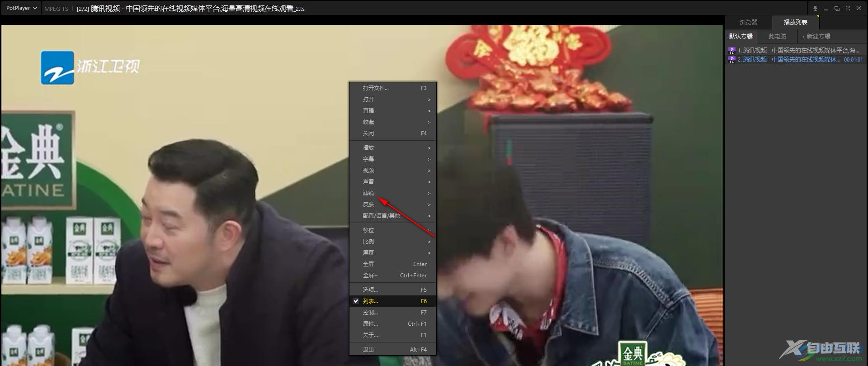Open 属性... entry
The height and width of the screenshot is (366, 868).
[392, 323]
